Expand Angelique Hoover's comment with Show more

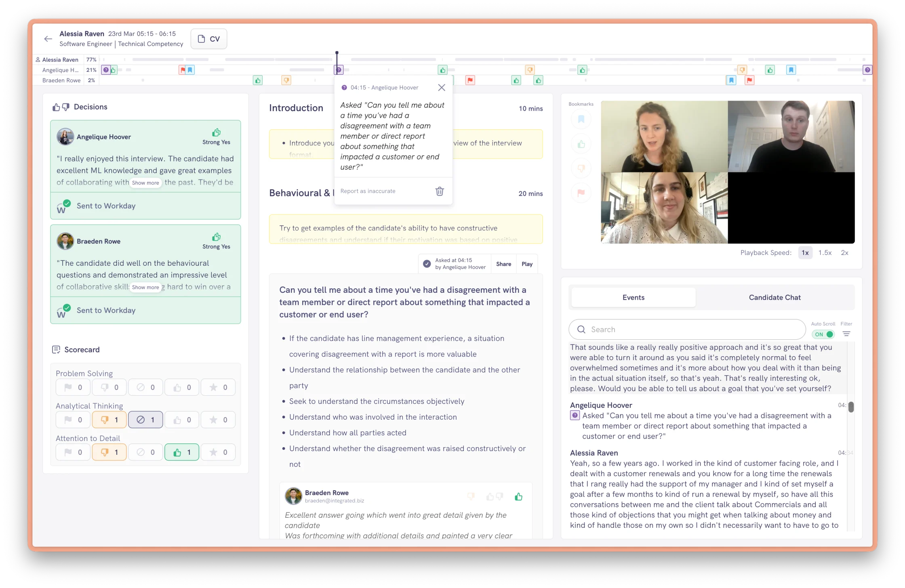(x=145, y=183)
